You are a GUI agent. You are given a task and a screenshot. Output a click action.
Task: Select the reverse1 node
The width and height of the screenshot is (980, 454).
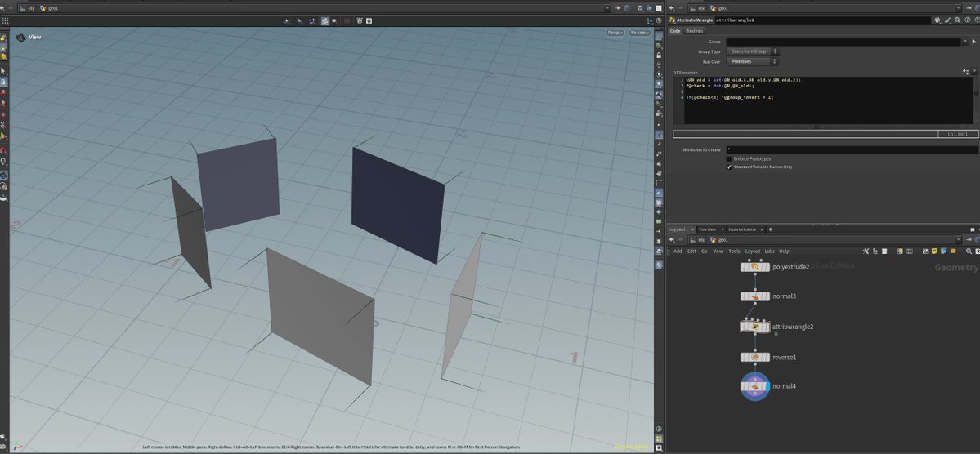[x=755, y=357]
